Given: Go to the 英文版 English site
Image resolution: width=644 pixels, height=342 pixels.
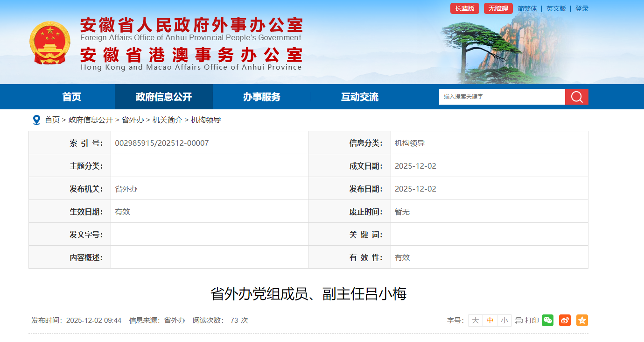Looking at the screenshot, I should 556,8.
